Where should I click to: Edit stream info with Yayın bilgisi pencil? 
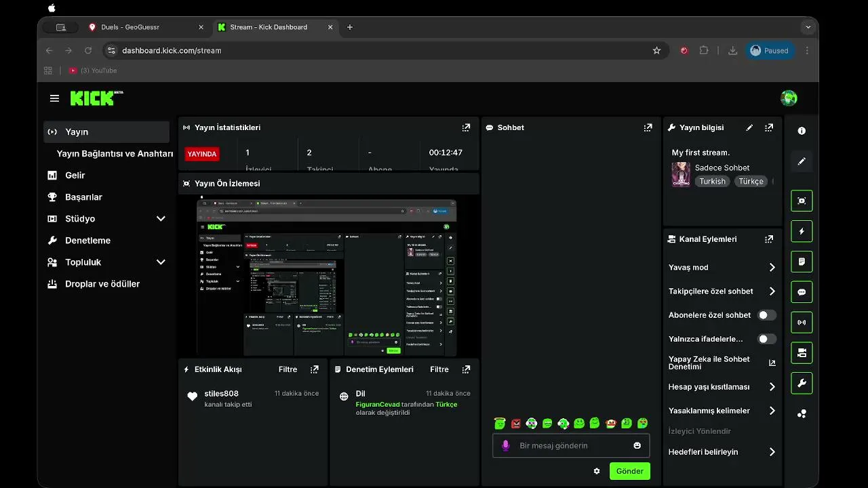(749, 127)
